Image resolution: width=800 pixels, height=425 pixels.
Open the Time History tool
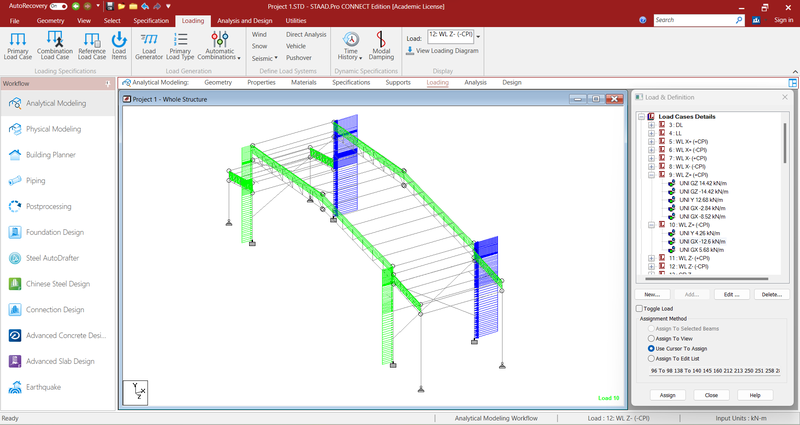(x=351, y=45)
